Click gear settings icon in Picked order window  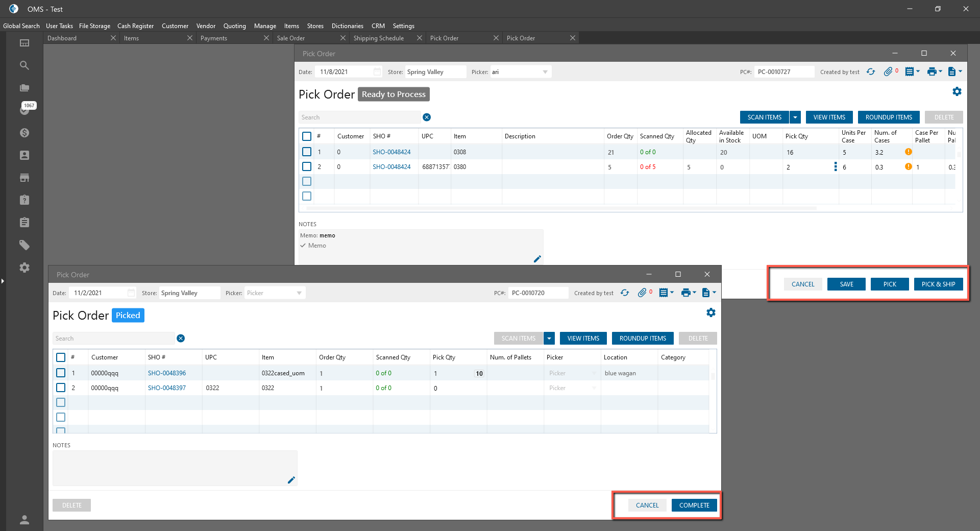tap(710, 312)
